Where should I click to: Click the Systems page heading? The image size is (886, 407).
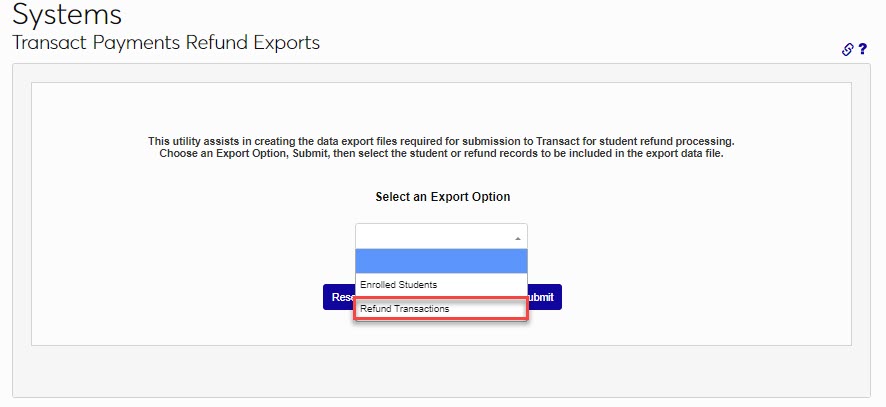click(67, 15)
